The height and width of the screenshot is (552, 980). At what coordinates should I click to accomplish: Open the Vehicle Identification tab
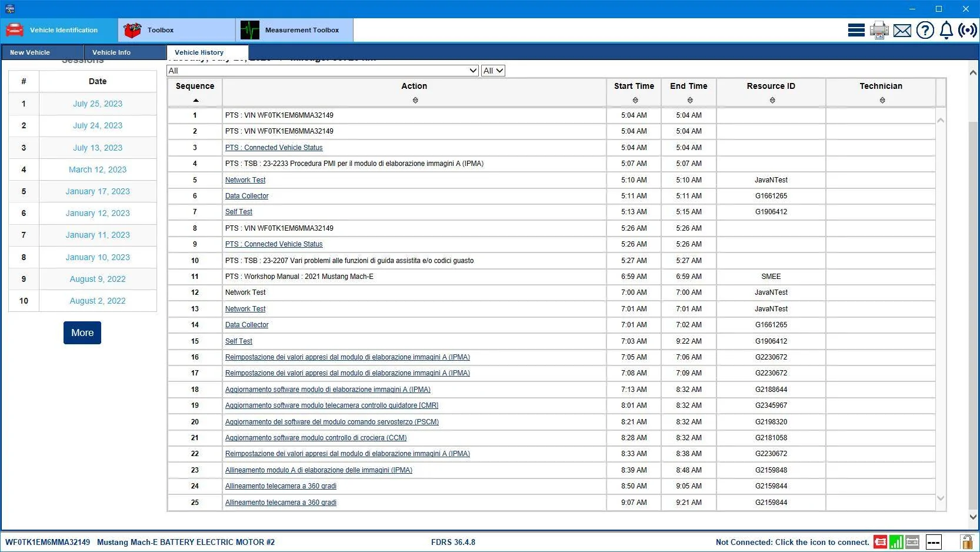tap(59, 30)
